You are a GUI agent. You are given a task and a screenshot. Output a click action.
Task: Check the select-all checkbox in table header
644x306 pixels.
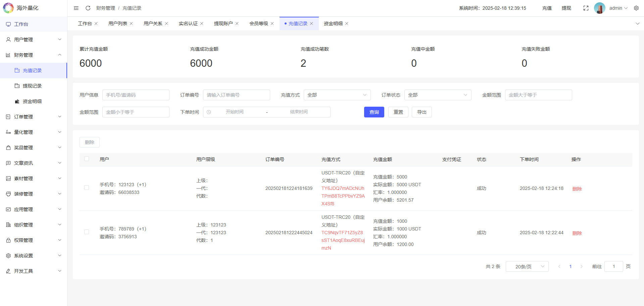tap(86, 159)
